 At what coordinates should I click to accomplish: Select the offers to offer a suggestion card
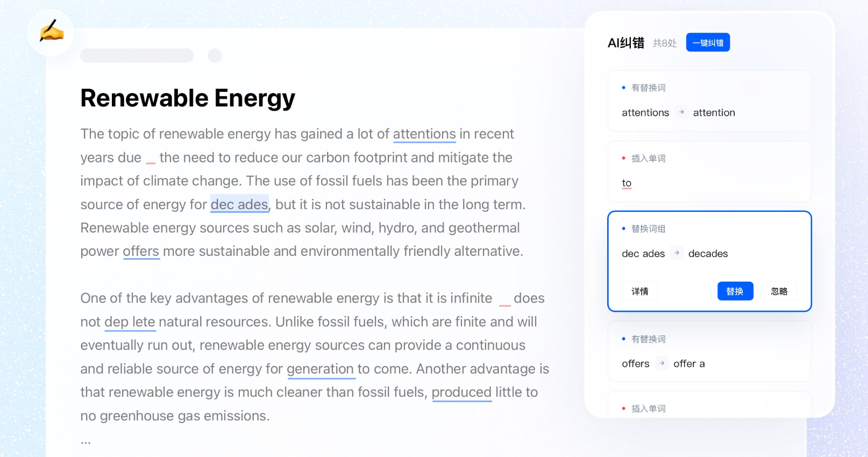(709, 352)
